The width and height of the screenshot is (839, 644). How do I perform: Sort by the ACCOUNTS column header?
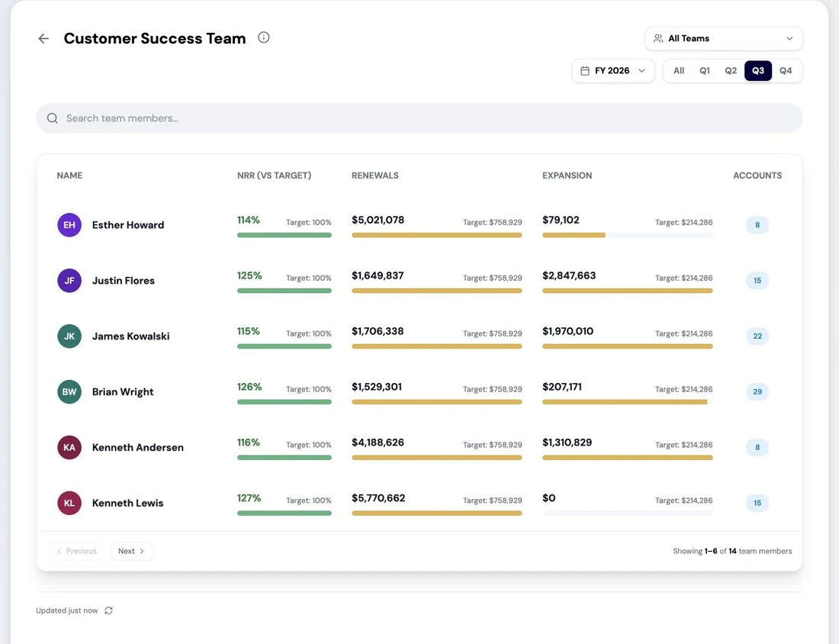coord(757,175)
